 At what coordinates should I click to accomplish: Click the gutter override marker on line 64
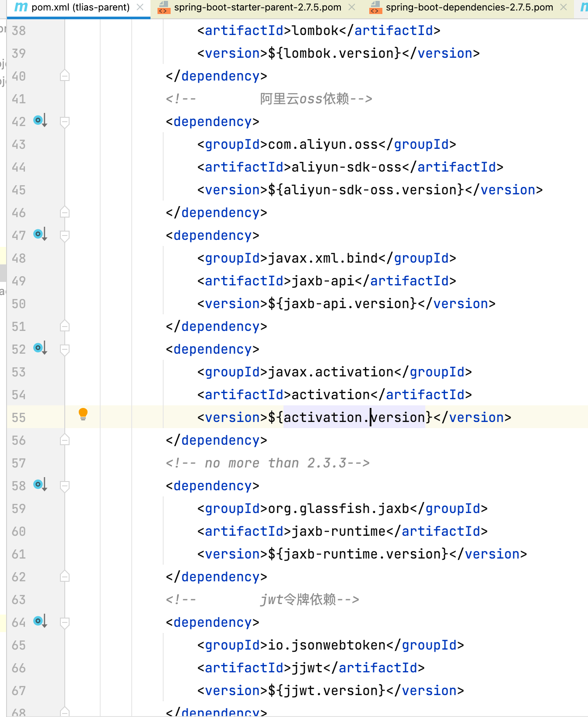click(40, 621)
